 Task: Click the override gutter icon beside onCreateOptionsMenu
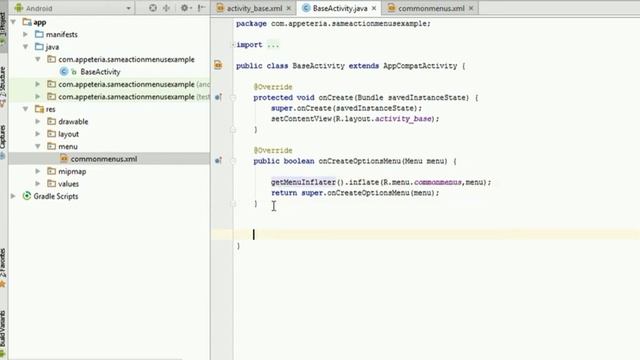pyautogui.click(x=218, y=161)
